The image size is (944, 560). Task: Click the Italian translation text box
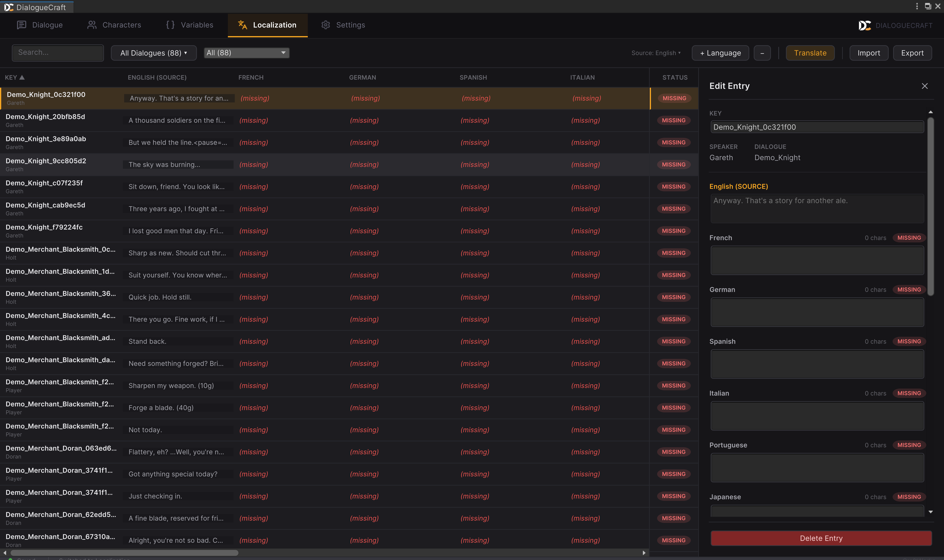(817, 416)
